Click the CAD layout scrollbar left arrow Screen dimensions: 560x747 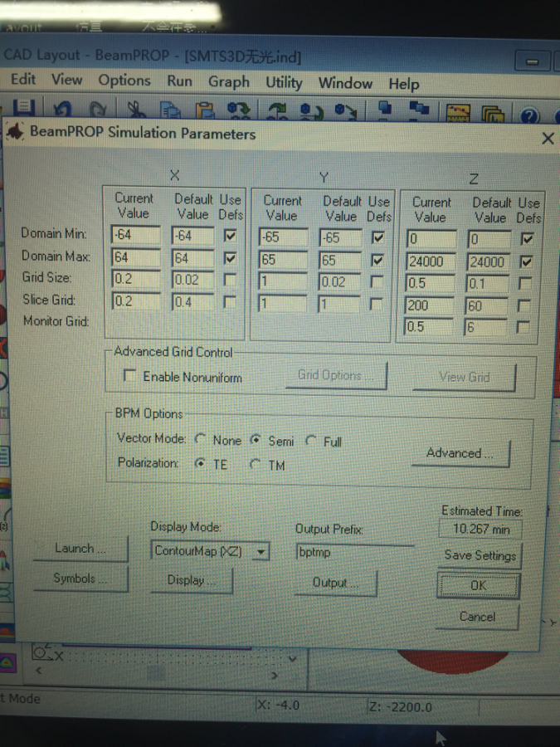pyautogui.click(x=38, y=671)
